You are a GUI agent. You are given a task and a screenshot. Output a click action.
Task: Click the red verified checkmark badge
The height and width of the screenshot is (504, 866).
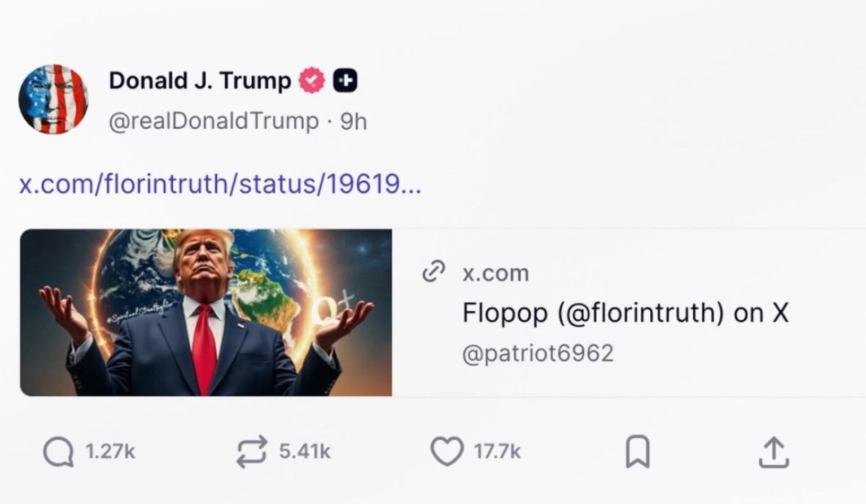tap(311, 79)
